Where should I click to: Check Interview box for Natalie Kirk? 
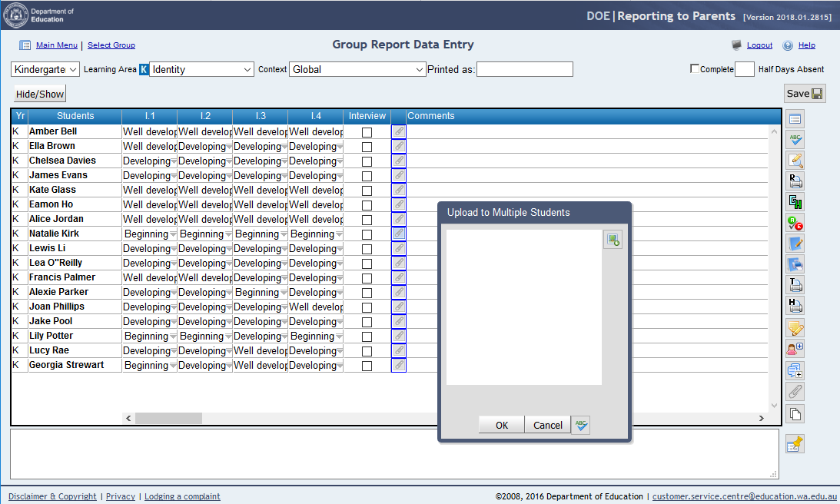click(x=367, y=234)
